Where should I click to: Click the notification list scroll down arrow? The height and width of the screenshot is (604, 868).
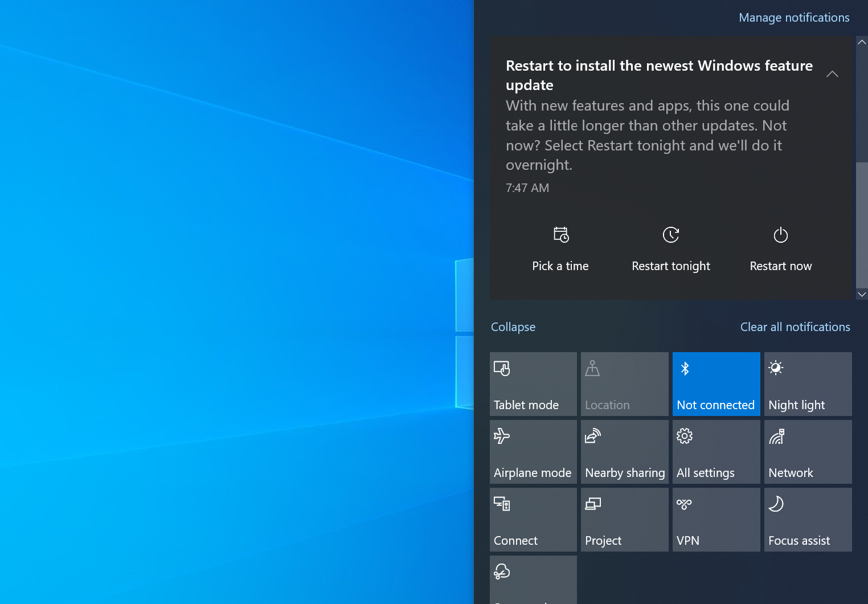pos(862,294)
